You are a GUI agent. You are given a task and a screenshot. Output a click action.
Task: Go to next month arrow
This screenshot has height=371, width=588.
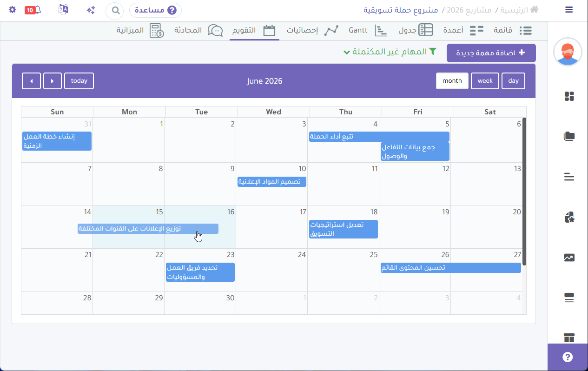[x=53, y=81]
